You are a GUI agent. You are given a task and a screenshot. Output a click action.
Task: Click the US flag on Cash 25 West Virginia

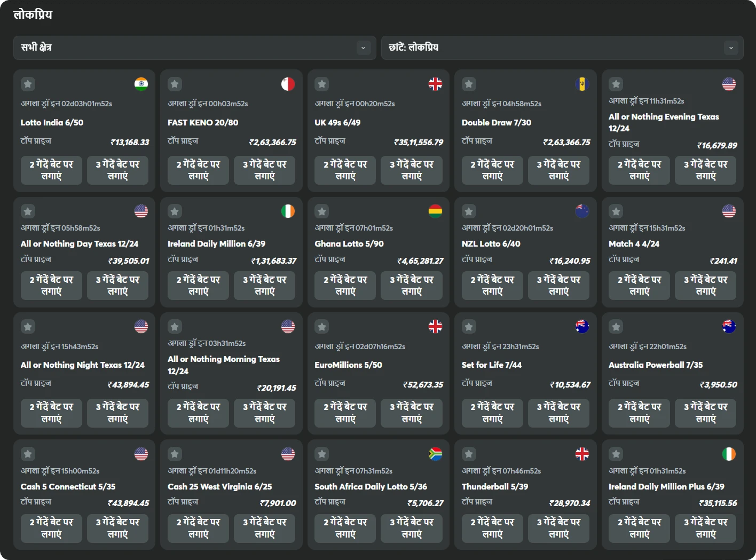click(x=288, y=453)
